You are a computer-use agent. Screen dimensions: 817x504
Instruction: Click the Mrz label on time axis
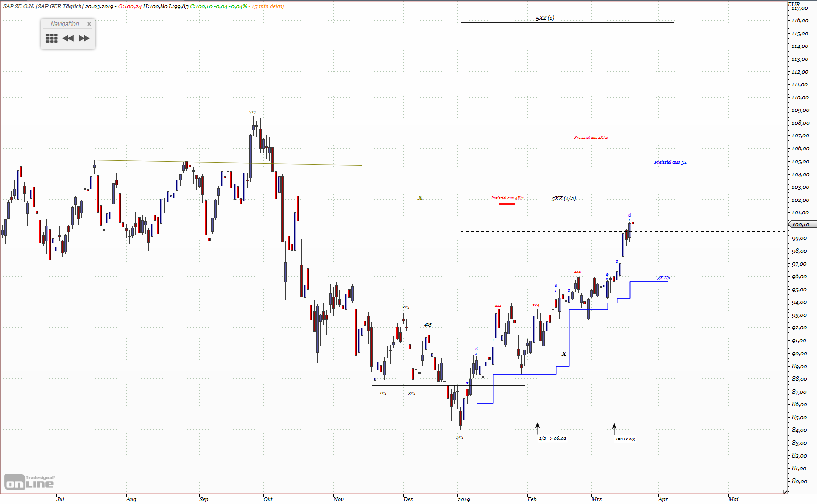coord(596,499)
